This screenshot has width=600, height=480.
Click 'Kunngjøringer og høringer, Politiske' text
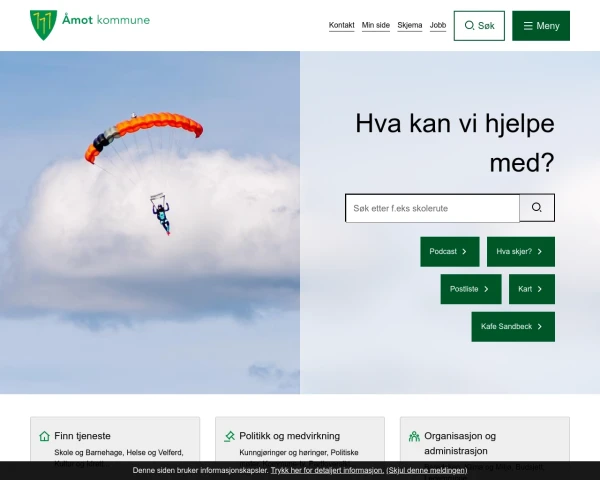[299, 452]
